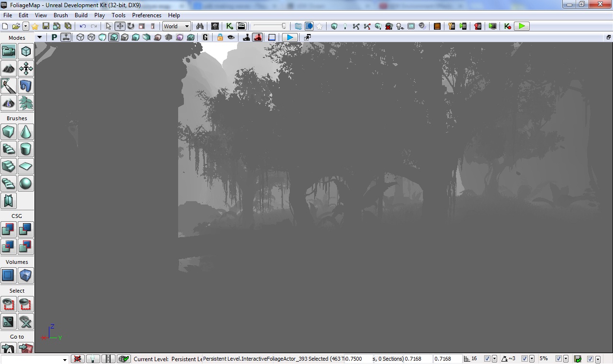Toggle Show Flags eye icon
Image resolution: width=613 pixels, height=364 pixels.
pyautogui.click(x=231, y=37)
